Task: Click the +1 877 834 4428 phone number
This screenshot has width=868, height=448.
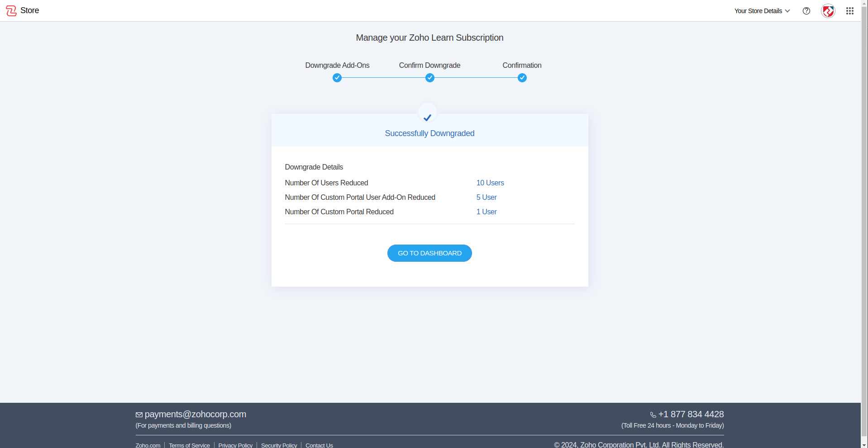Action: click(691, 414)
